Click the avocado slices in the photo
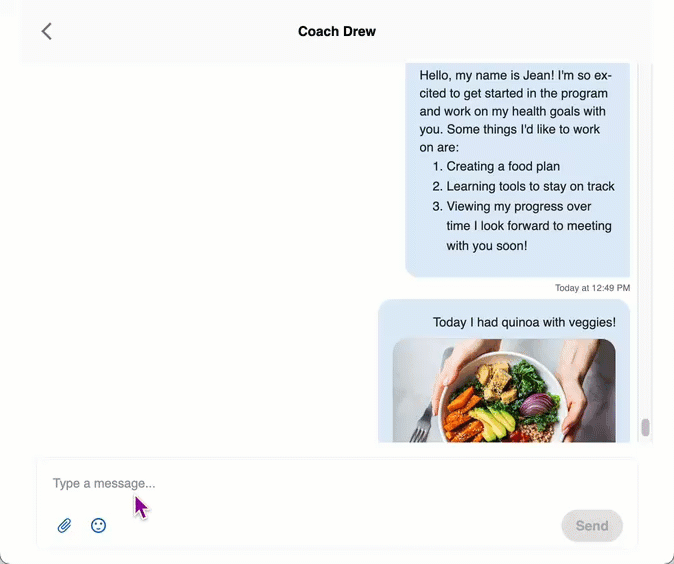Screen dimensions: 674x564 pyautogui.click(x=493, y=423)
